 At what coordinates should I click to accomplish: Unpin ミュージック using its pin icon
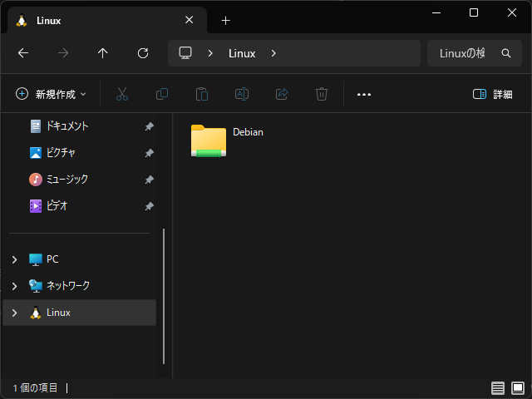[150, 180]
